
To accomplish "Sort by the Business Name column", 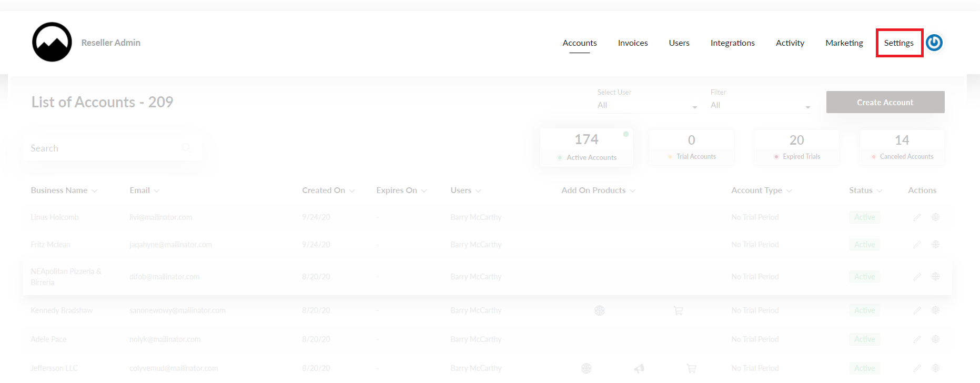I will tap(64, 190).
